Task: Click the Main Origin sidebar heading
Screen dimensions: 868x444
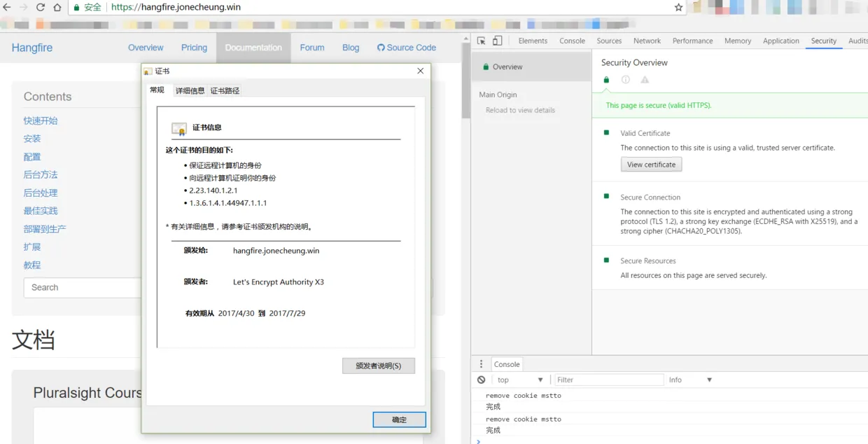Action: click(498, 95)
